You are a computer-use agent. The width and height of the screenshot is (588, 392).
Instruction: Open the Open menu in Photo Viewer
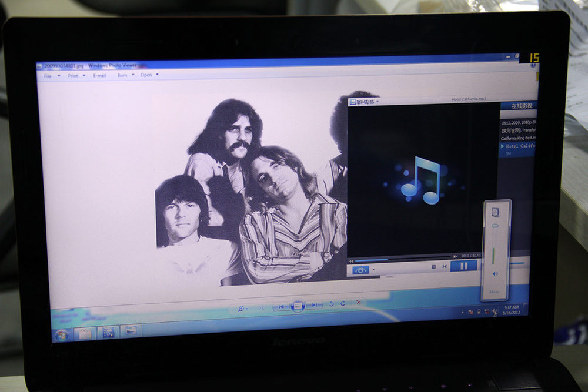coord(146,75)
